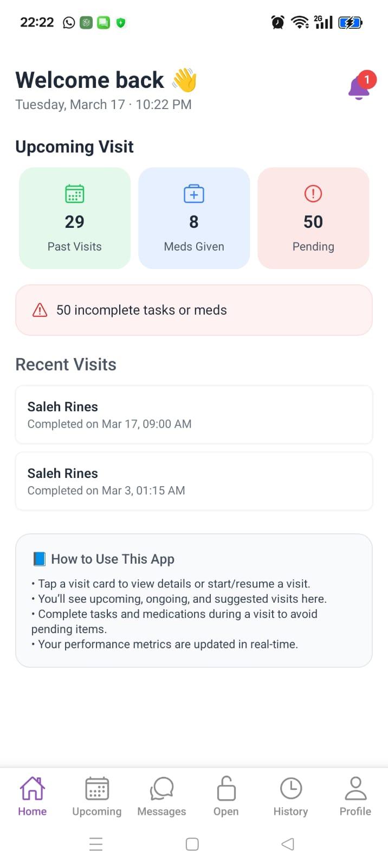388x868 pixels.
Task: Tap the calendar icon on Past Visits card
Action: 74,193
